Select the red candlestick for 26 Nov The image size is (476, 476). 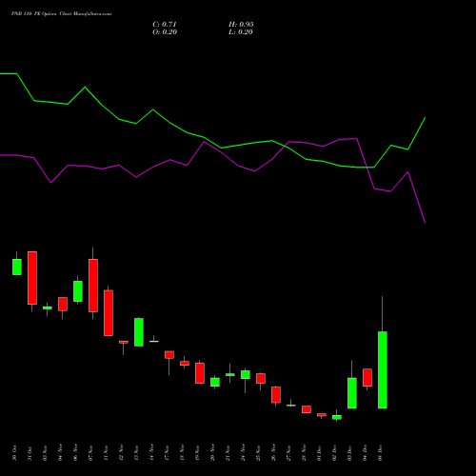[x=276, y=395]
